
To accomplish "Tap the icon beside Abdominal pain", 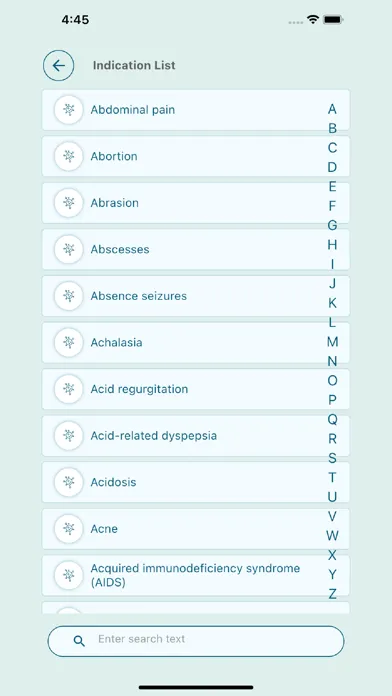I will 68,110.
